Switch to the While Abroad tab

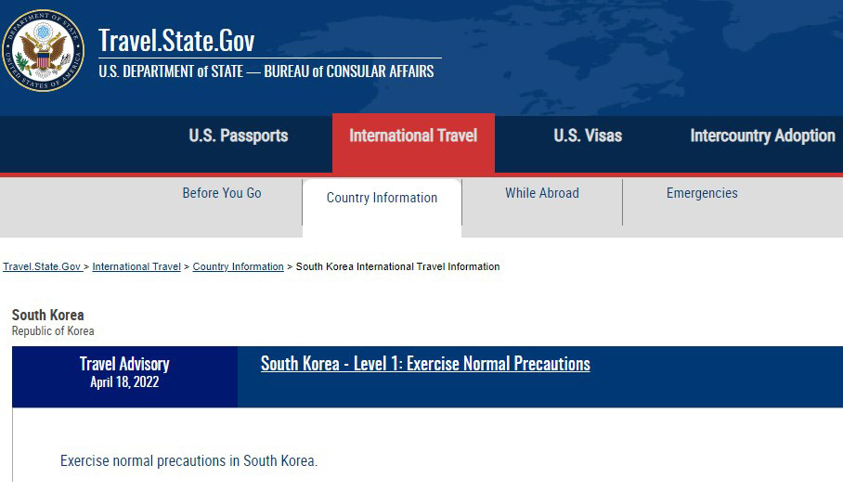point(542,193)
